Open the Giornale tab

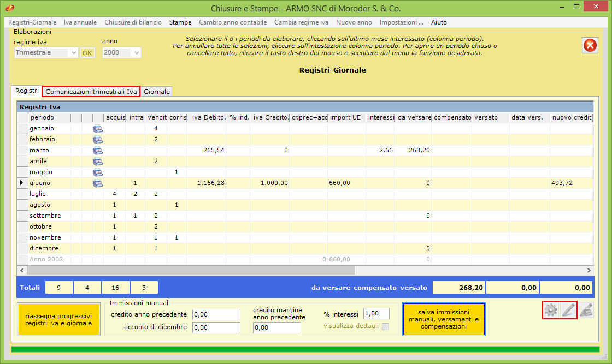(x=157, y=92)
